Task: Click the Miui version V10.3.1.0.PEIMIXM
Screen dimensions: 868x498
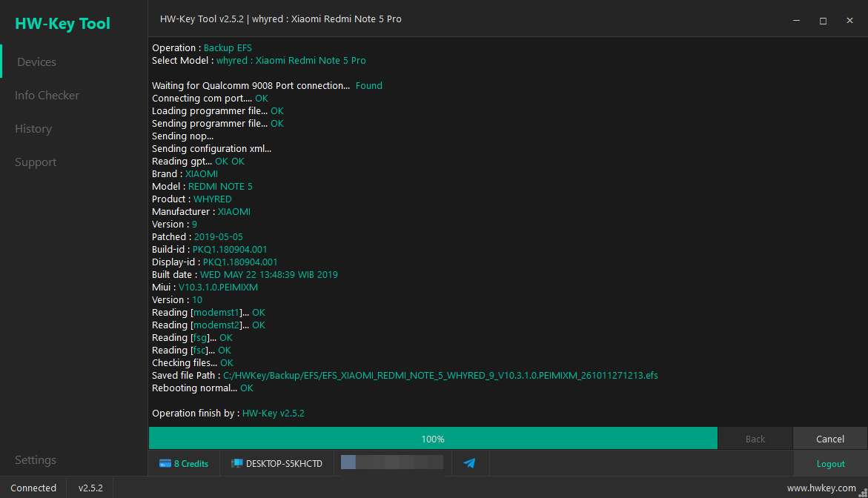Action: (218, 288)
